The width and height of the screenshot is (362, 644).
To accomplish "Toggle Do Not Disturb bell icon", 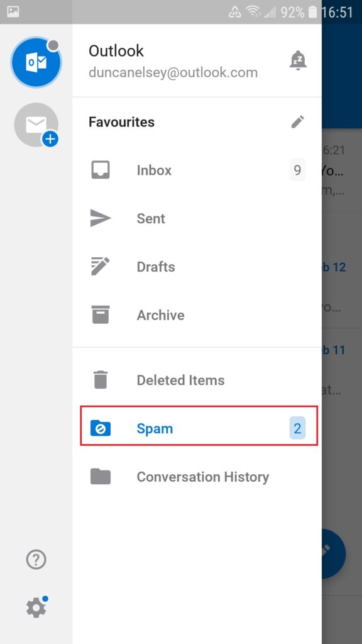I will (x=298, y=61).
